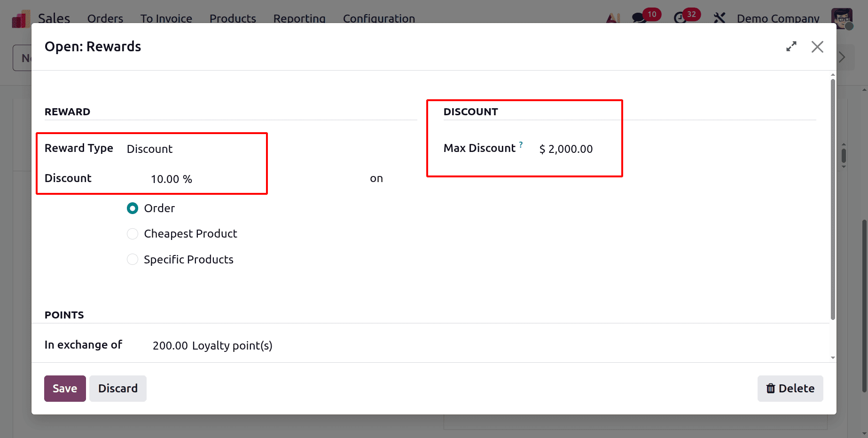Expand the Rewards dialog to fullscreen
868x438 pixels.
click(791, 47)
